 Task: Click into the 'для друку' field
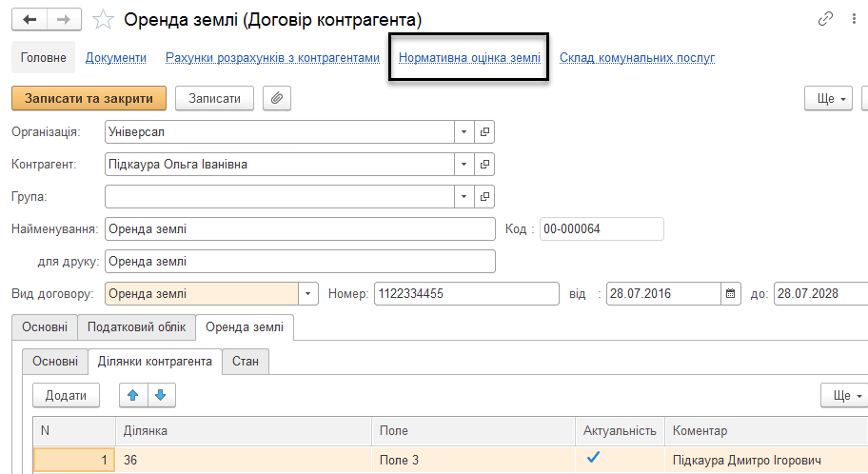[x=300, y=262]
